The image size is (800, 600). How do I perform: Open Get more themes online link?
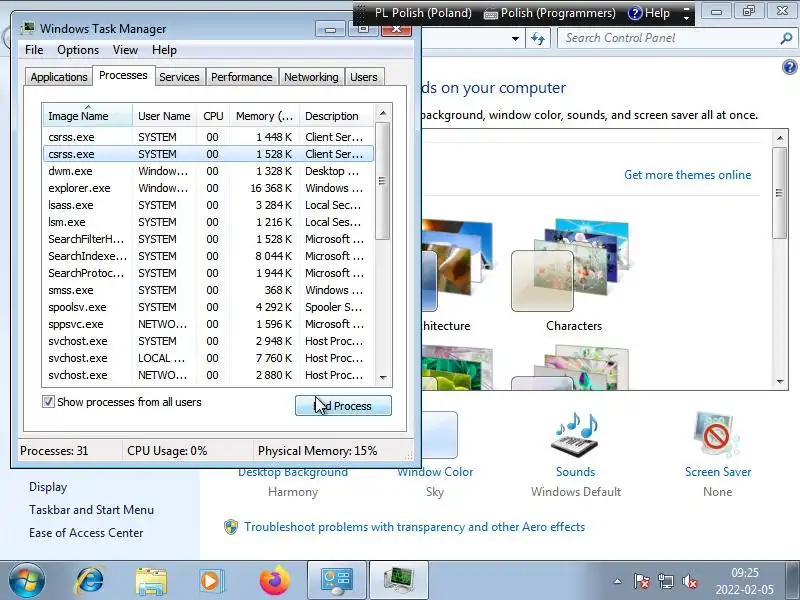point(687,175)
